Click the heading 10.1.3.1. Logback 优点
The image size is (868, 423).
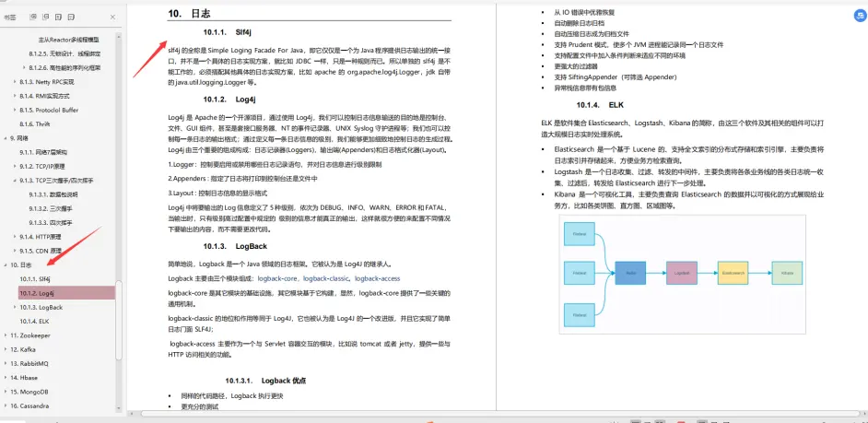coord(265,381)
